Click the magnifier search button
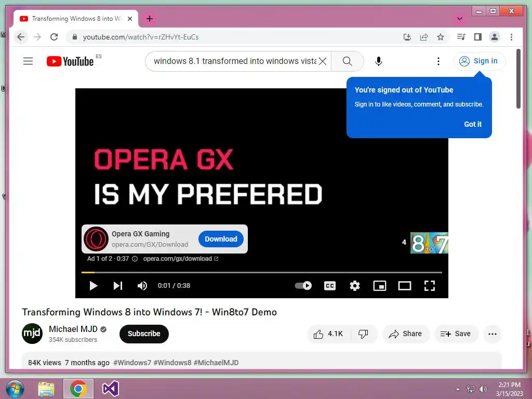This screenshot has height=399, width=532. pyautogui.click(x=347, y=61)
